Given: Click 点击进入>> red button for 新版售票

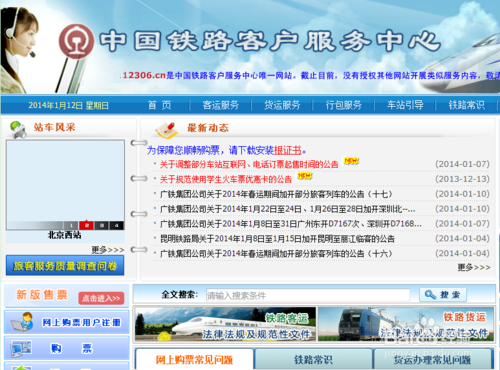Looking at the screenshot, I should [101, 298].
